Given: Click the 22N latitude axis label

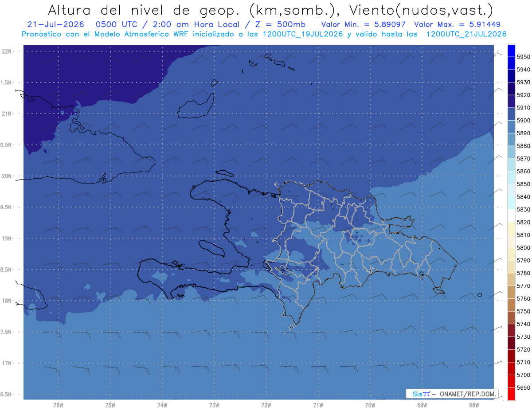Looking at the screenshot, I should pos(6,51).
